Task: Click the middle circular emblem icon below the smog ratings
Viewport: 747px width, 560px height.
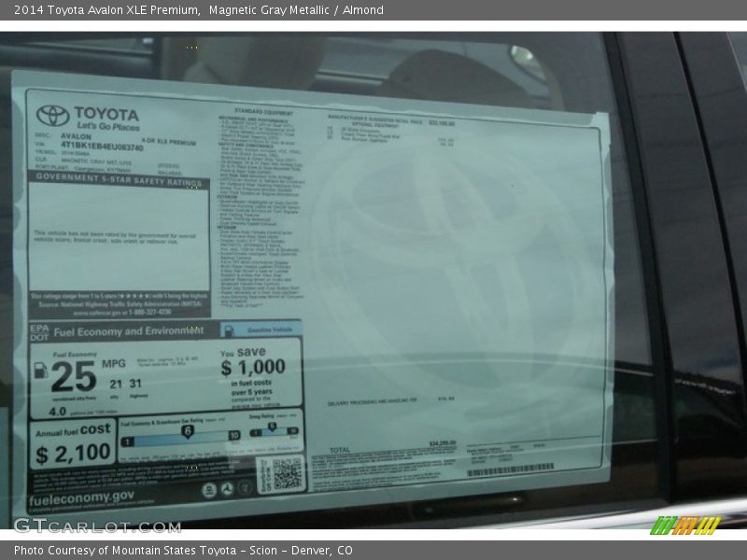Action: coord(228,486)
